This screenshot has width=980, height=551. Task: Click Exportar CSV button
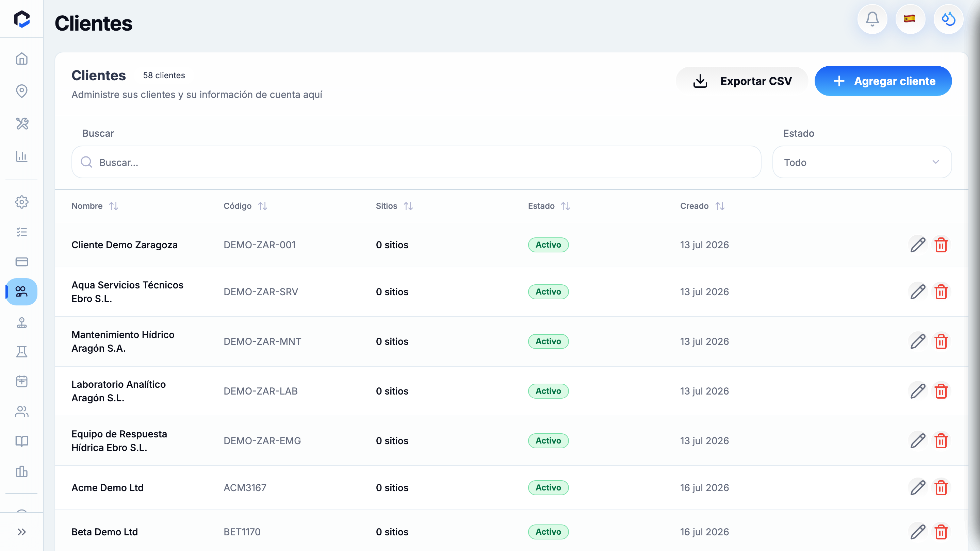tap(742, 81)
